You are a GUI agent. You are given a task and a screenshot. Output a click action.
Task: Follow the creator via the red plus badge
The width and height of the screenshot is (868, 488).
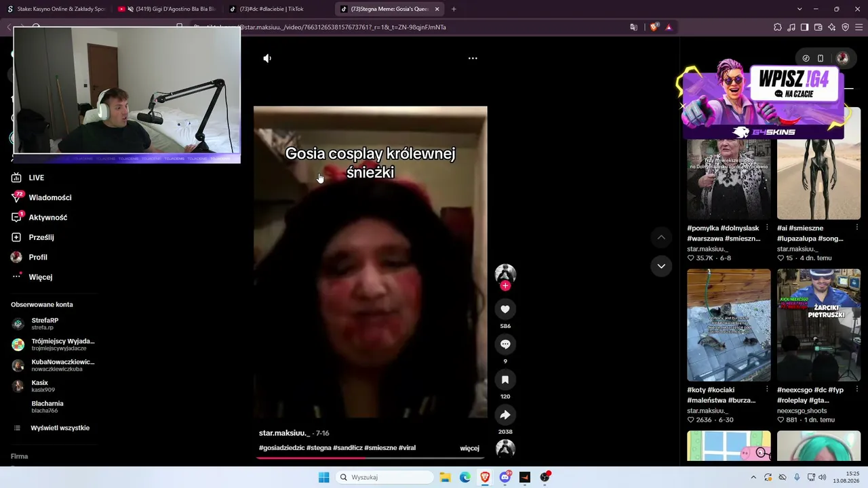505,286
